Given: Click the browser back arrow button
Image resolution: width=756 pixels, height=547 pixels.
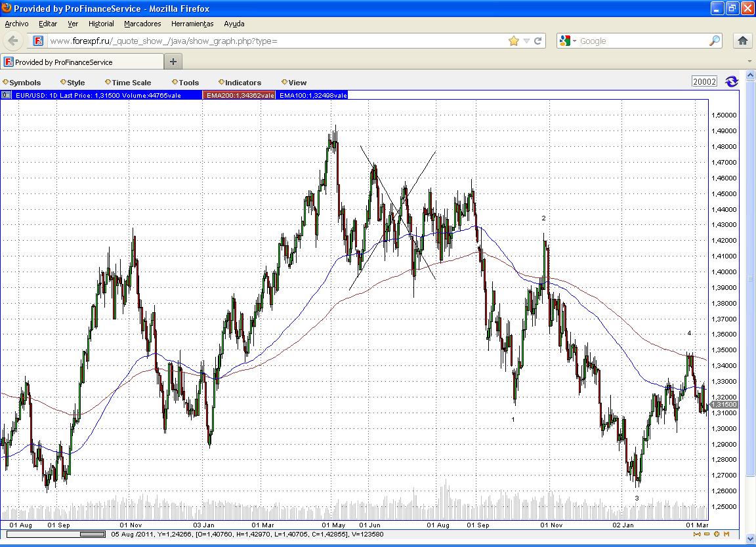Looking at the screenshot, I should (x=13, y=41).
